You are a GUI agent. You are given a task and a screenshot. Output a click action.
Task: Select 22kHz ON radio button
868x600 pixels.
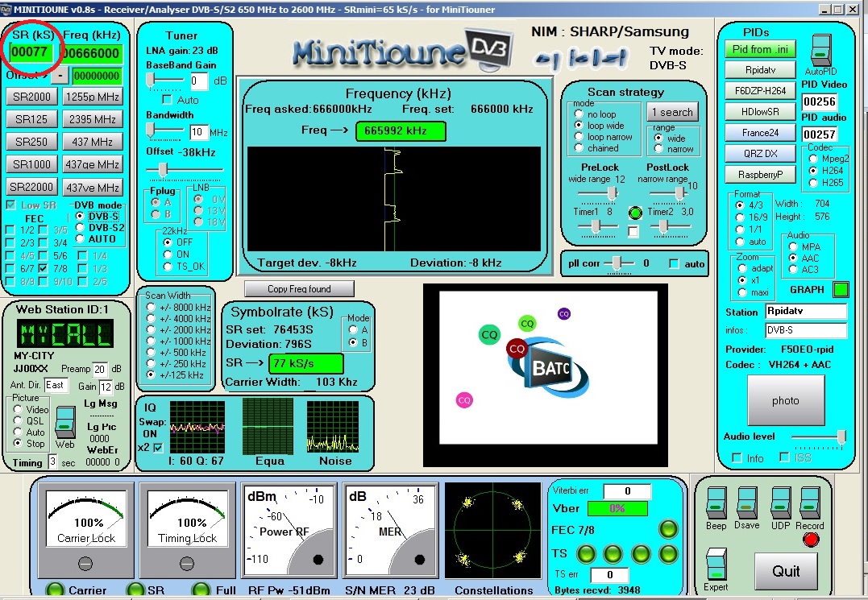(168, 254)
